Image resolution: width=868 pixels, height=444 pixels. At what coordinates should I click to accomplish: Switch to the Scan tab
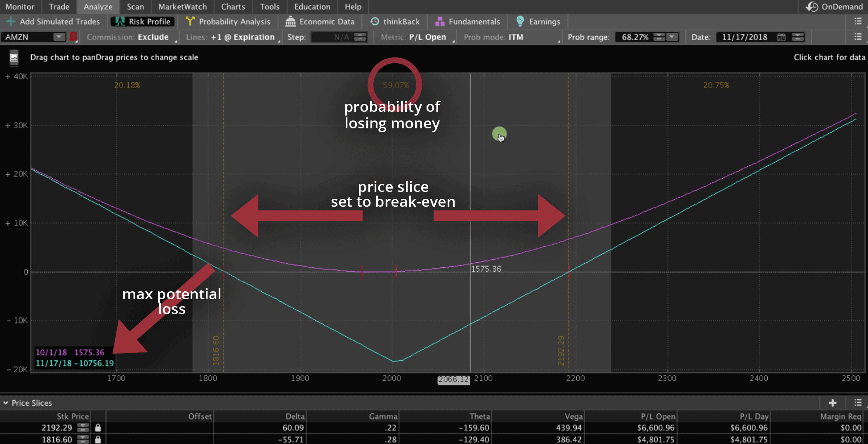(135, 7)
